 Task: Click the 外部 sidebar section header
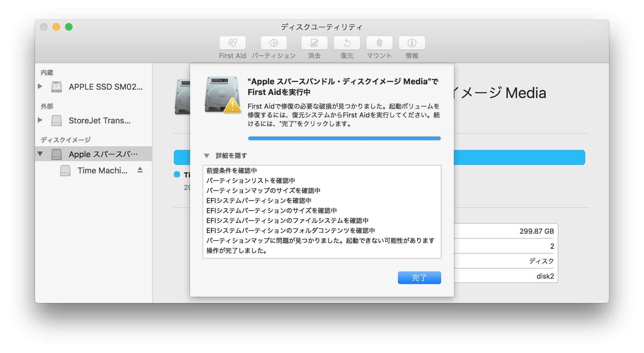tap(47, 106)
